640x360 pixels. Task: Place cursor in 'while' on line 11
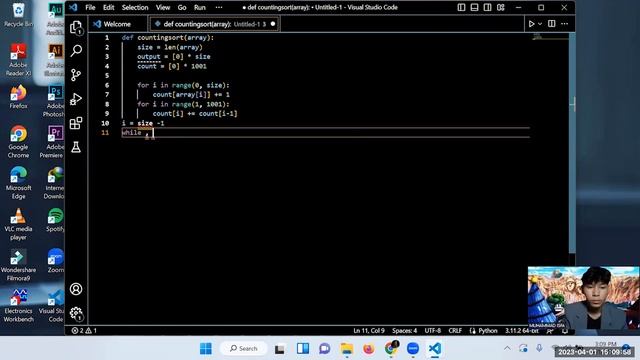(131, 133)
